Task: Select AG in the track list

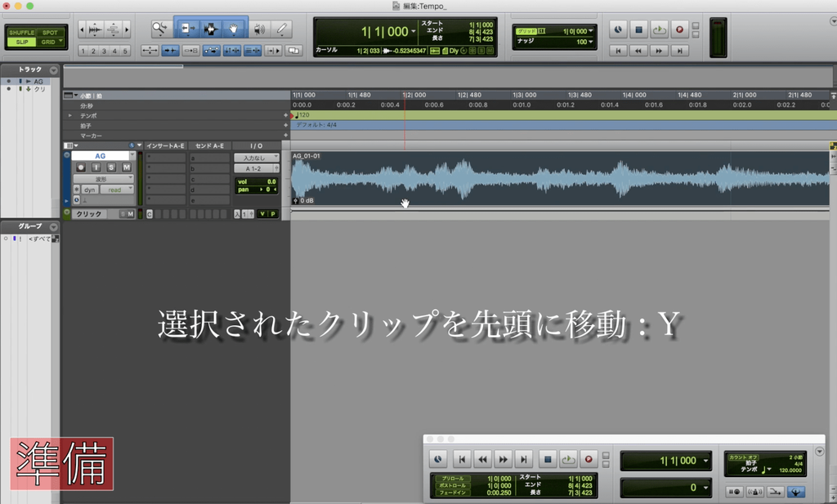Action: (38, 82)
